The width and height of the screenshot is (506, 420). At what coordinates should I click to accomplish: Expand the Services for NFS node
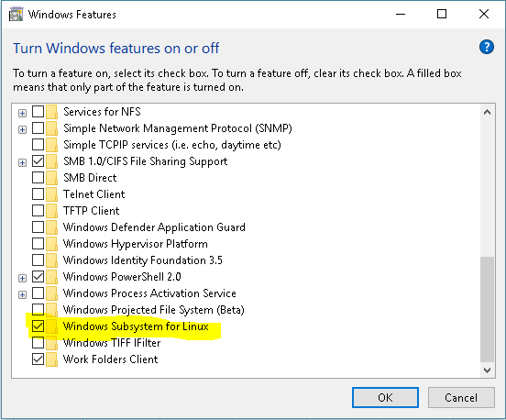(x=22, y=114)
